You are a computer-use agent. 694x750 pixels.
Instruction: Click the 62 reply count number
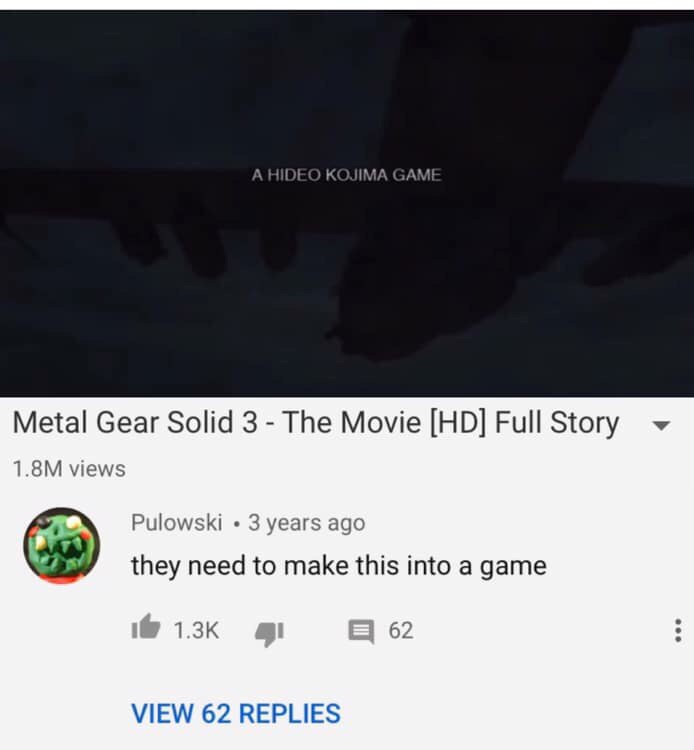(x=401, y=630)
